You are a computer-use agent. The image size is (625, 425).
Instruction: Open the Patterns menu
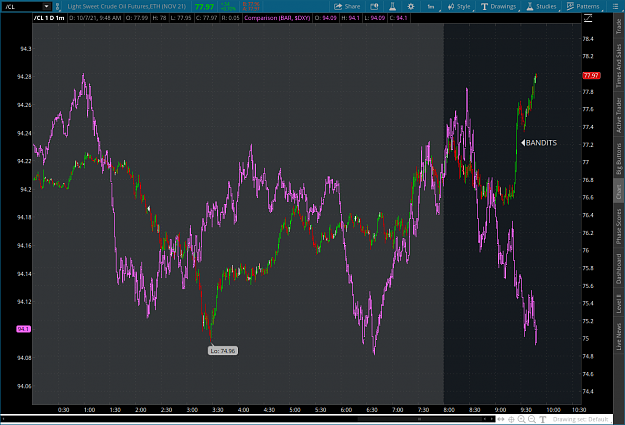click(584, 6)
